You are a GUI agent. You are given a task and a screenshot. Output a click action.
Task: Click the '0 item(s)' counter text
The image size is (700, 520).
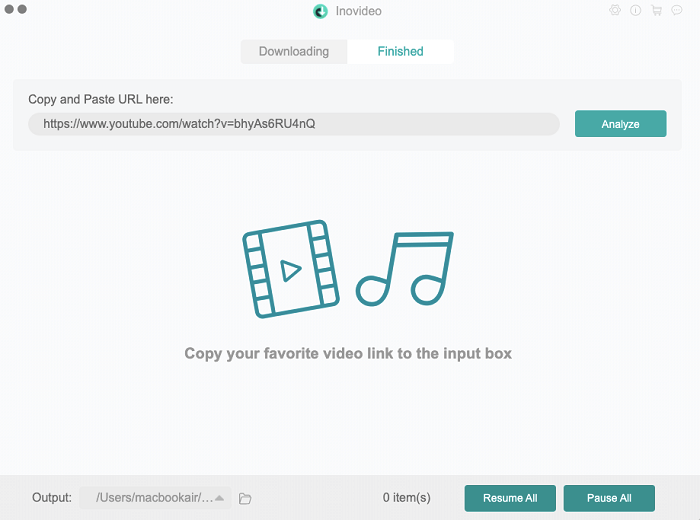point(407,497)
